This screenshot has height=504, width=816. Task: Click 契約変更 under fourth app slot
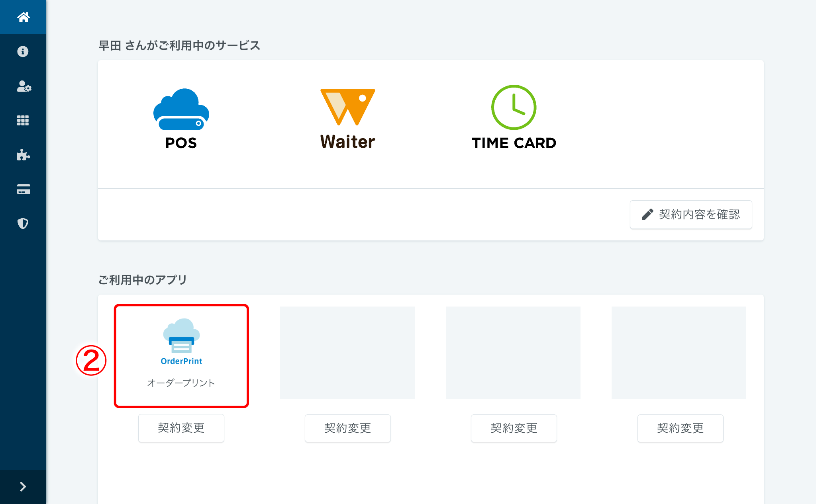coord(680,428)
